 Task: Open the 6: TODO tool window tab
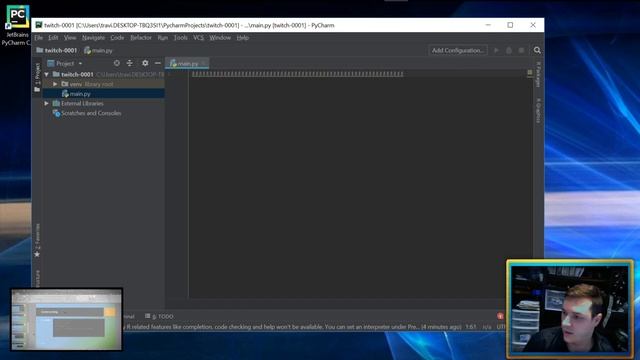coord(159,316)
